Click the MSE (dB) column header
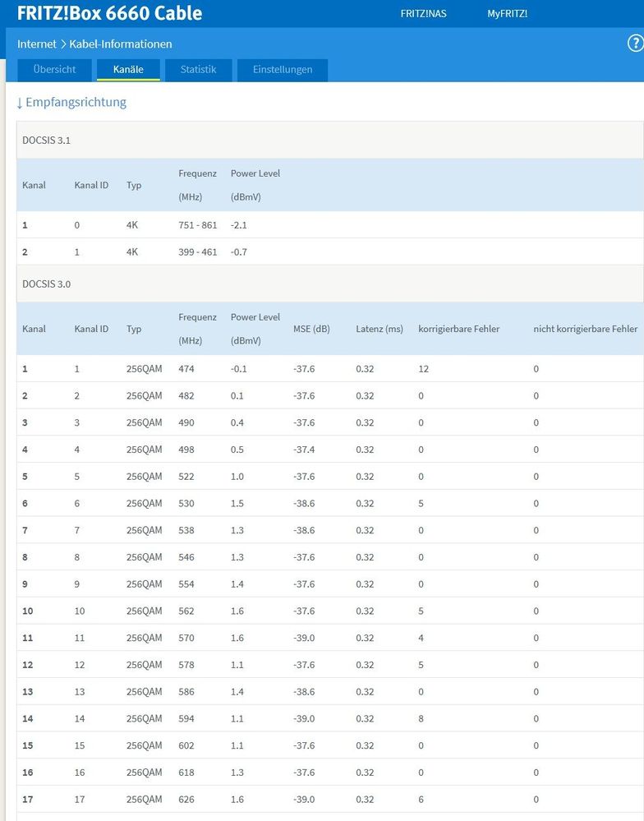 pos(311,329)
